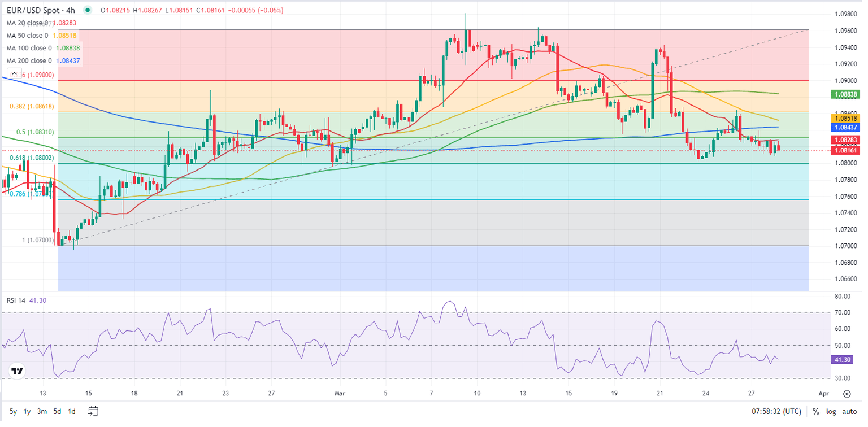Open chart settings gear icon
This screenshot has height=427, width=868.
[847, 394]
